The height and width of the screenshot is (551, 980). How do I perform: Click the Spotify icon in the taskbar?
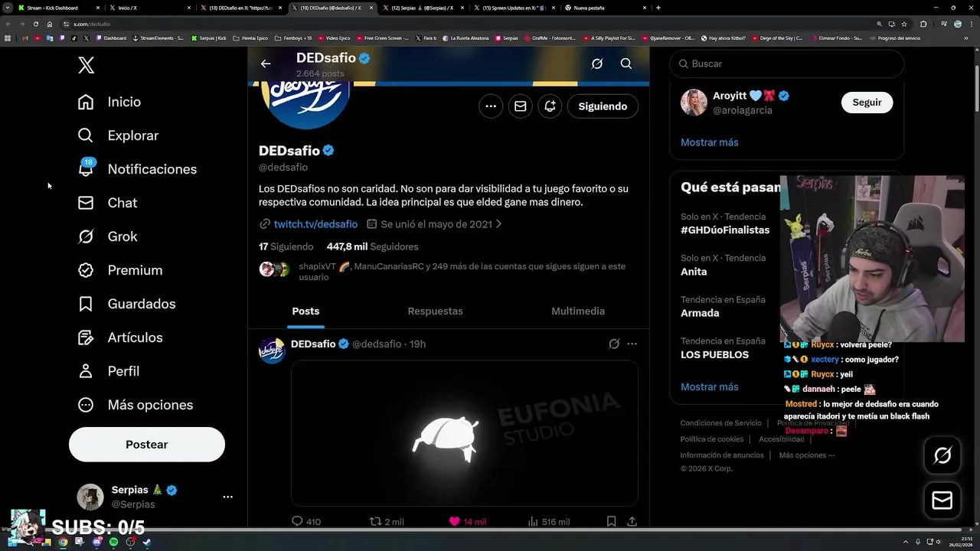[113, 542]
